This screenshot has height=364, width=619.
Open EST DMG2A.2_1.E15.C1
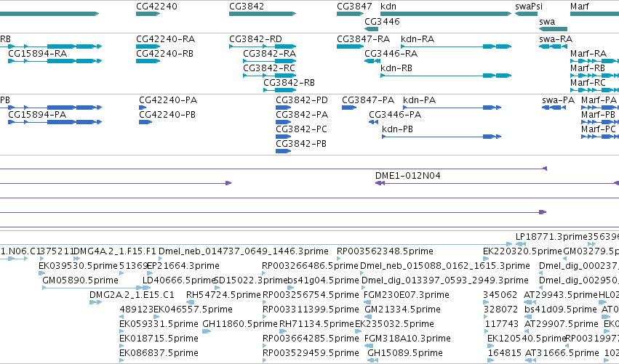coord(132,295)
